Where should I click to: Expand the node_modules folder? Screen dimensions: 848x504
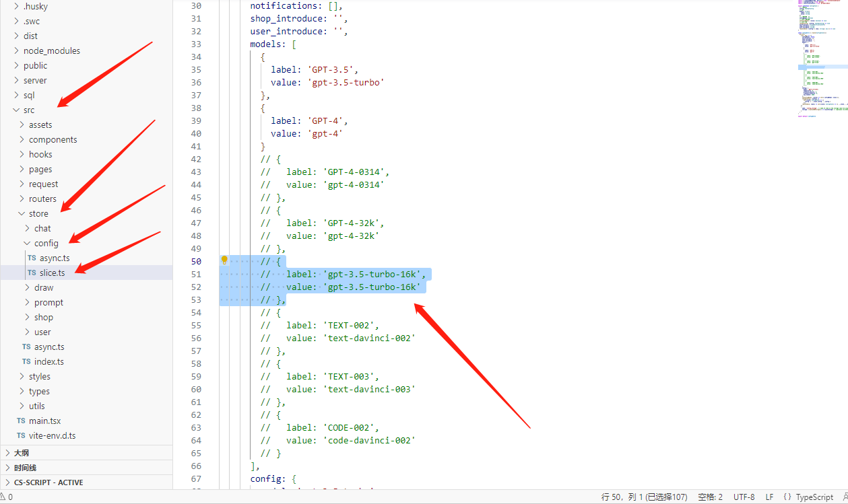[x=16, y=50]
